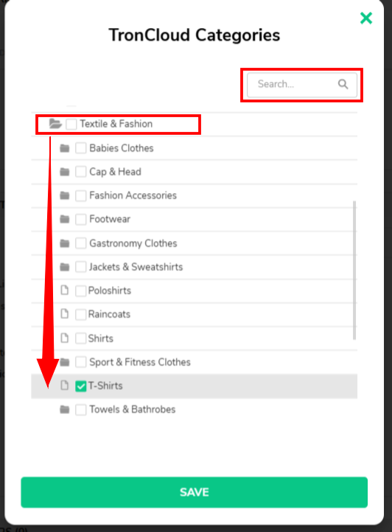Click the Textile & Fashion open folder icon
392x532 pixels.
pos(55,124)
